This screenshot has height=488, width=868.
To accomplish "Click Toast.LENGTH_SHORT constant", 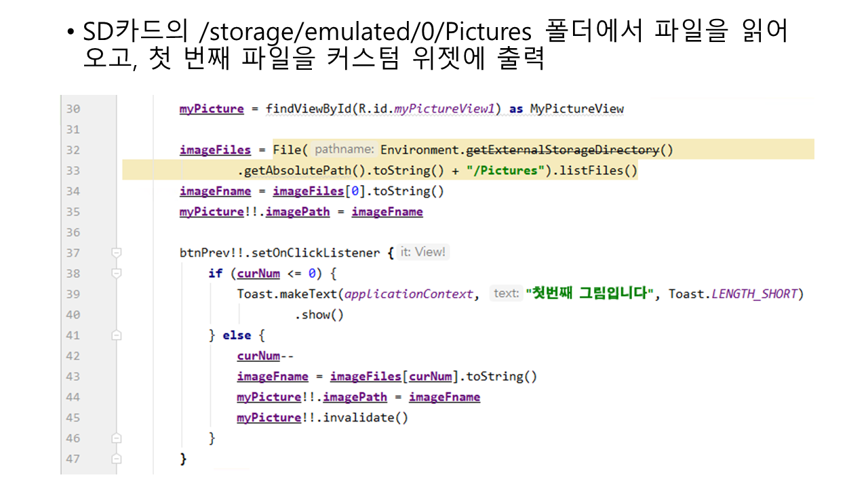I will pos(756,293).
